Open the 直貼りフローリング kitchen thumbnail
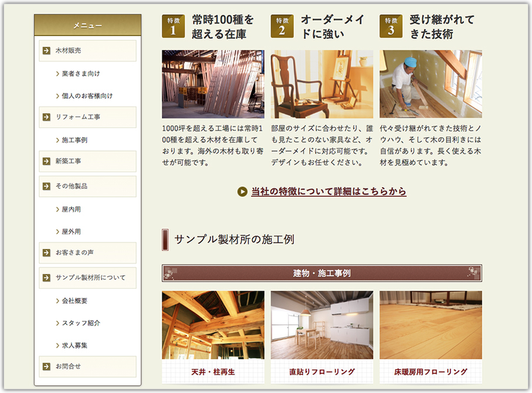The width and height of the screenshot is (532, 393). (x=322, y=325)
